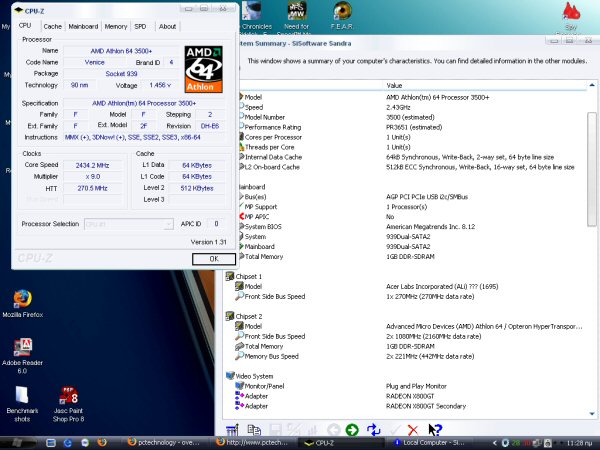Screen dimensions: 600x450
Task: Click the OK button in CPU-Z
Action: 214,259
